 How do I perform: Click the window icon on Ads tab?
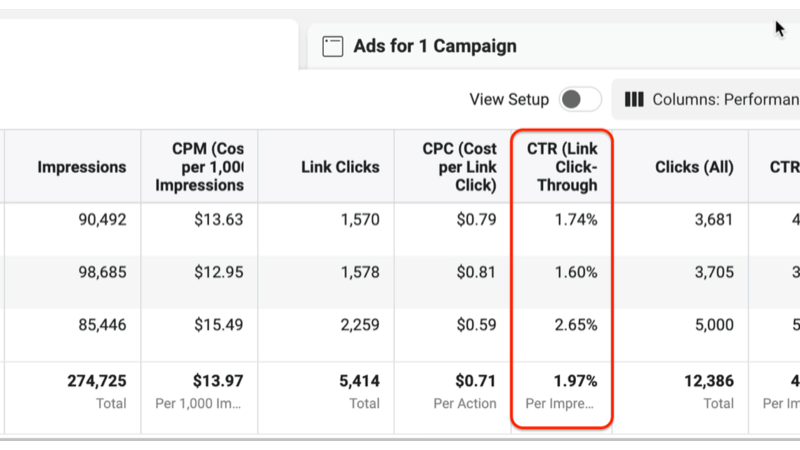[333, 46]
